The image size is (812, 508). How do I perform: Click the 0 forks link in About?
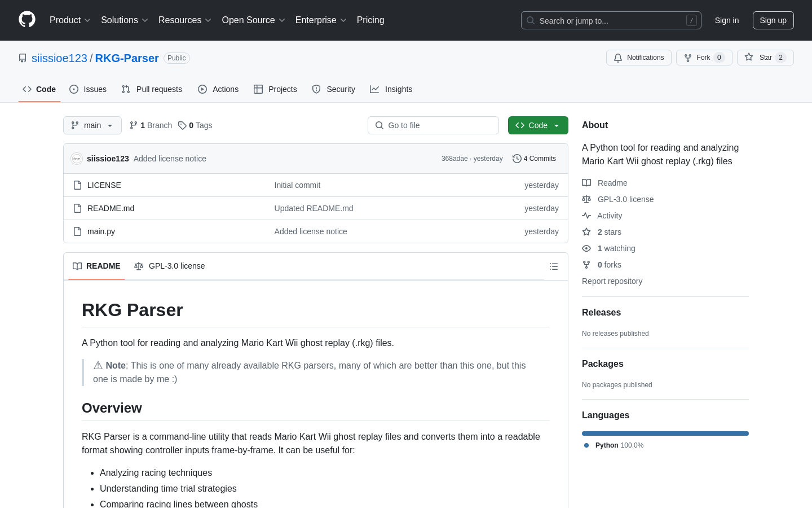click(609, 265)
